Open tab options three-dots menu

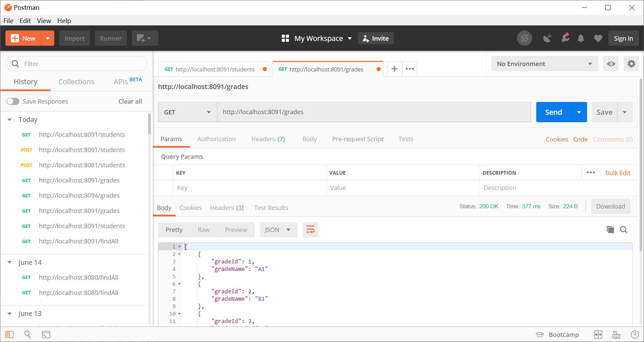click(410, 69)
